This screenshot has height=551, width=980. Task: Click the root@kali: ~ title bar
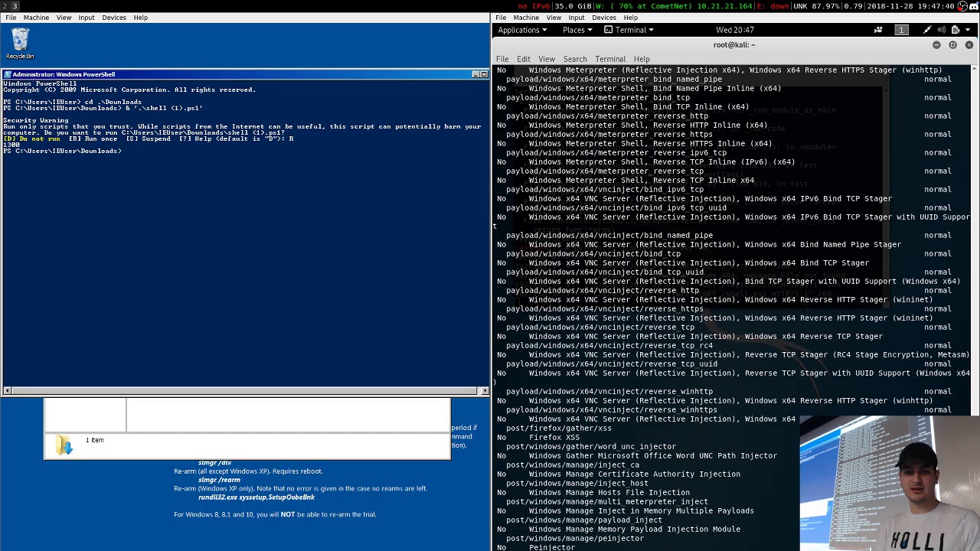click(x=735, y=44)
